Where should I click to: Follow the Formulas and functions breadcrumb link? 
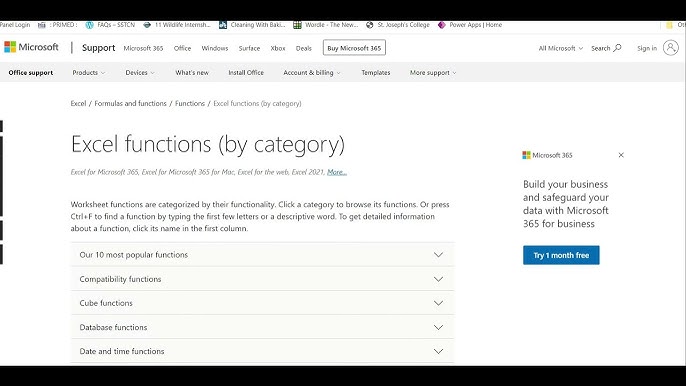point(130,104)
